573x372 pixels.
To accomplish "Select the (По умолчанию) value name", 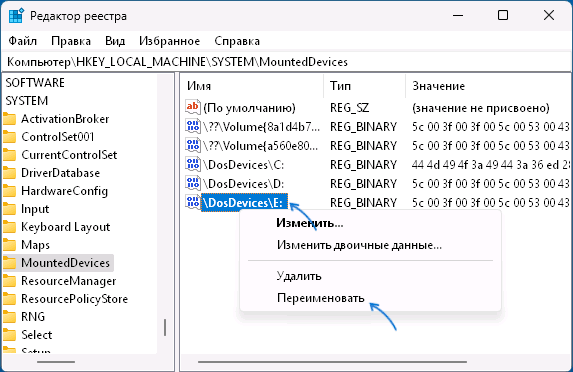I will coord(249,108).
